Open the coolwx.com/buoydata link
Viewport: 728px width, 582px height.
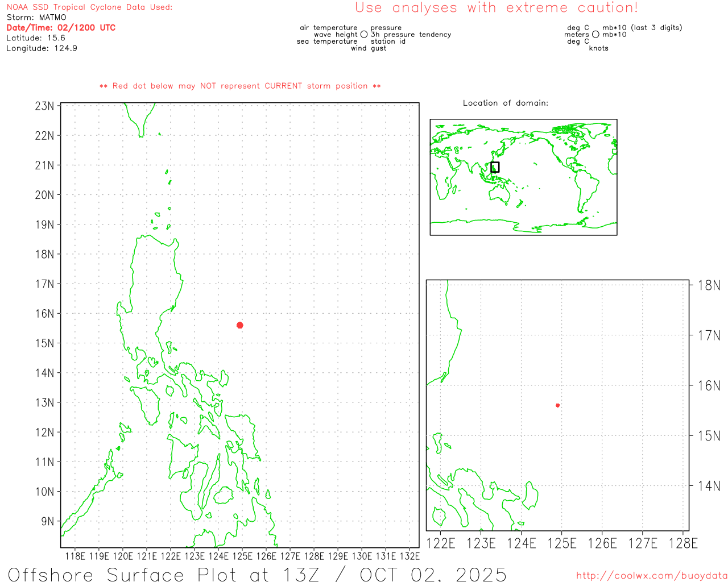pyautogui.click(x=651, y=576)
